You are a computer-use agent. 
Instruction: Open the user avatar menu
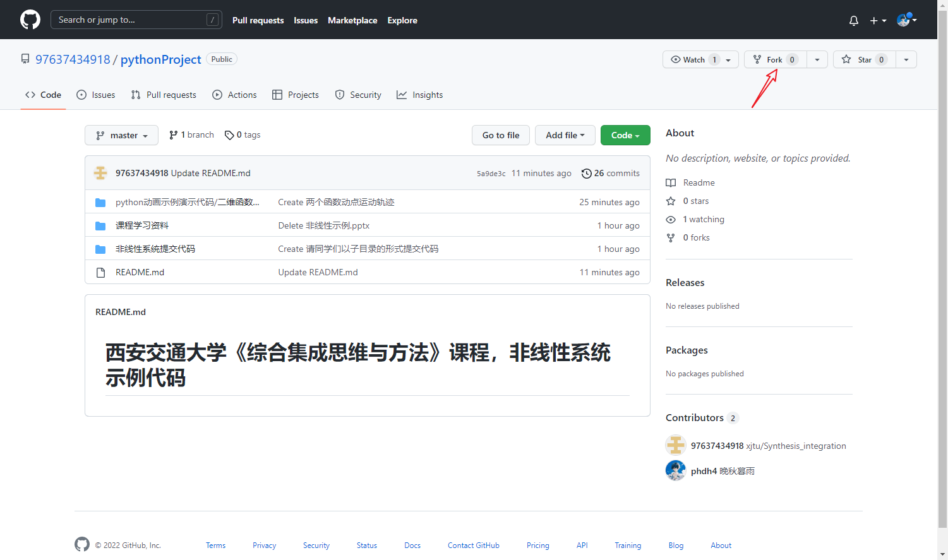[x=907, y=20]
